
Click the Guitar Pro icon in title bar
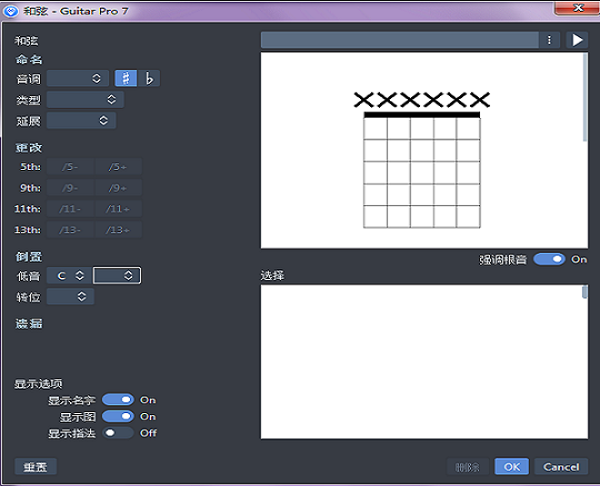pos(9,9)
